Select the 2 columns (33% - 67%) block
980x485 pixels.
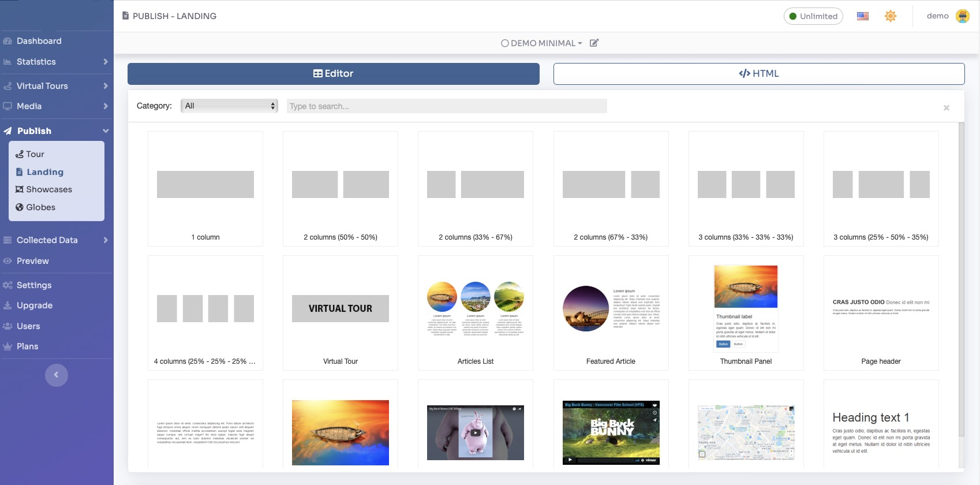click(476, 189)
